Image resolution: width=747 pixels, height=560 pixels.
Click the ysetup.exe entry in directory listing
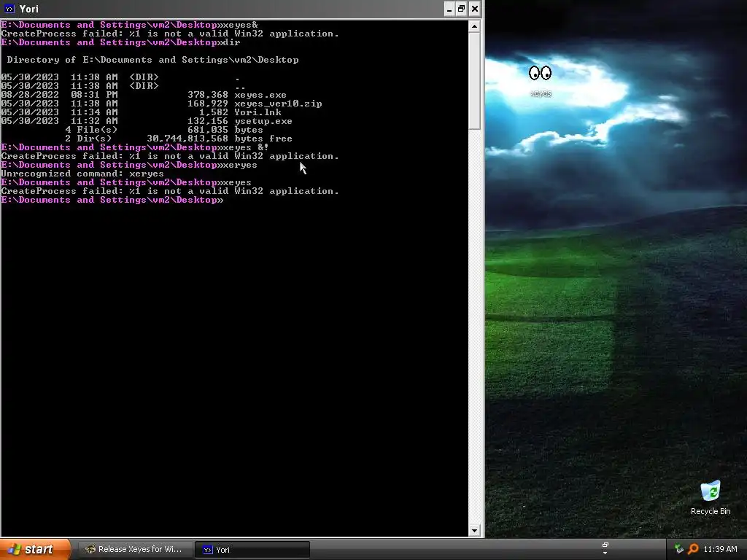tap(263, 121)
